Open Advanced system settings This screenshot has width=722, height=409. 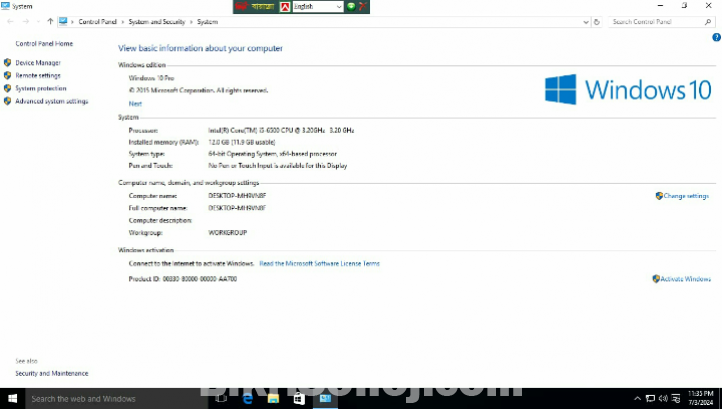coord(52,101)
